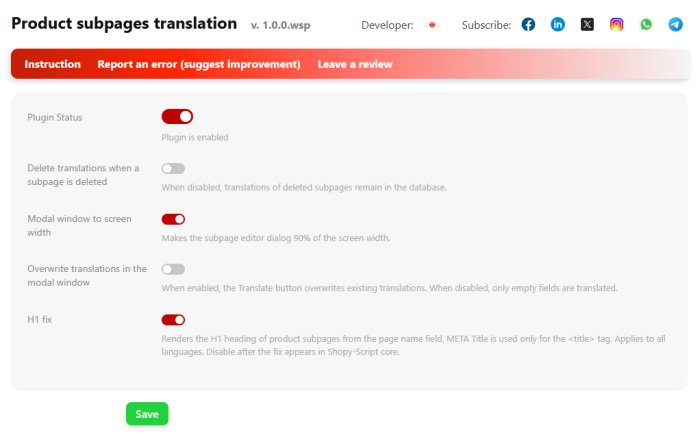Switch off the H1 fix toggle

coord(173,320)
